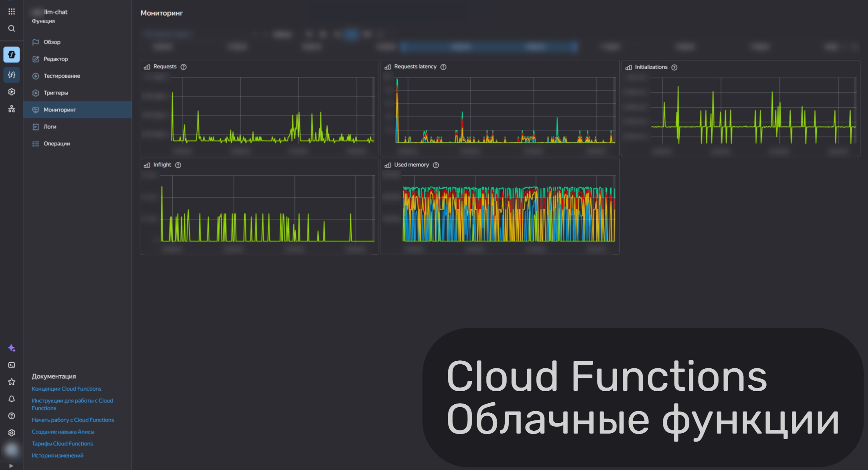
Task: Click the Requests latency help icon
Action: 443,67
